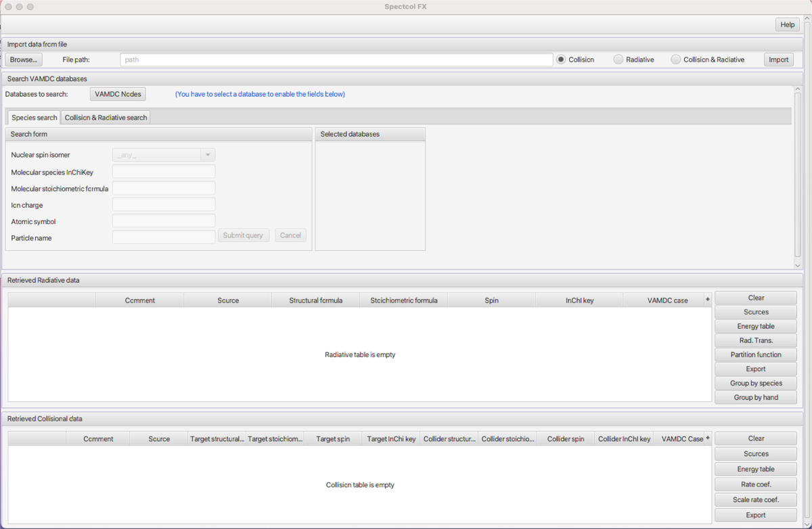
Task: Click the Scale rate coef. button
Action: tap(756, 500)
